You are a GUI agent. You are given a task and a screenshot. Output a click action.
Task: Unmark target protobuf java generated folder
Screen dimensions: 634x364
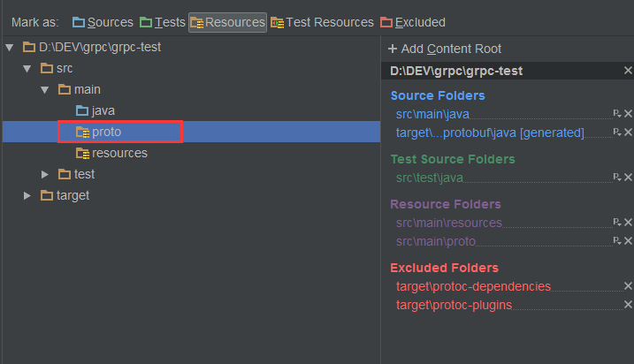pyautogui.click(x=628, y=133)
